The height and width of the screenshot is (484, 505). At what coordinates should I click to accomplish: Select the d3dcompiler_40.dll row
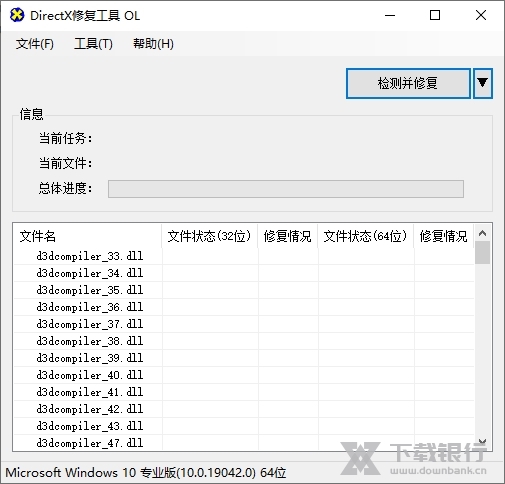pyautogui.click(x=244, y=375)
